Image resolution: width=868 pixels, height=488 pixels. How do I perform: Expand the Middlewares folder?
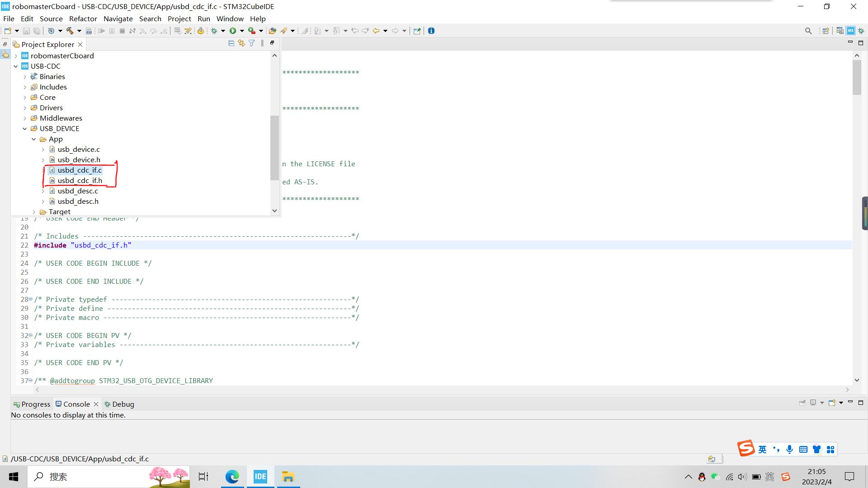pos(25,118)
